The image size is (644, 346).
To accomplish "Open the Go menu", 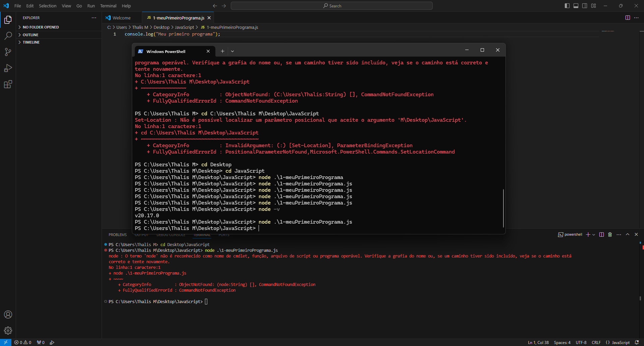I will click(79, 6).
